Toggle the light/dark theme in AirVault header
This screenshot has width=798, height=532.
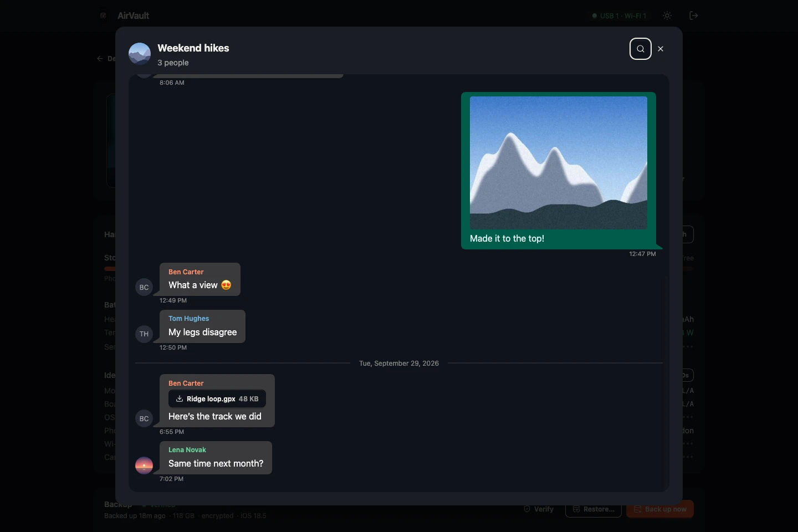(667, 16)
